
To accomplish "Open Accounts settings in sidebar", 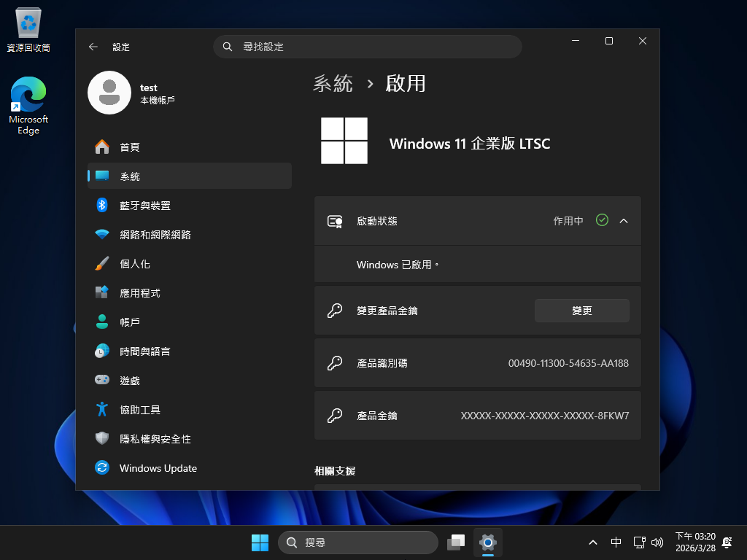I will point(130,322).
